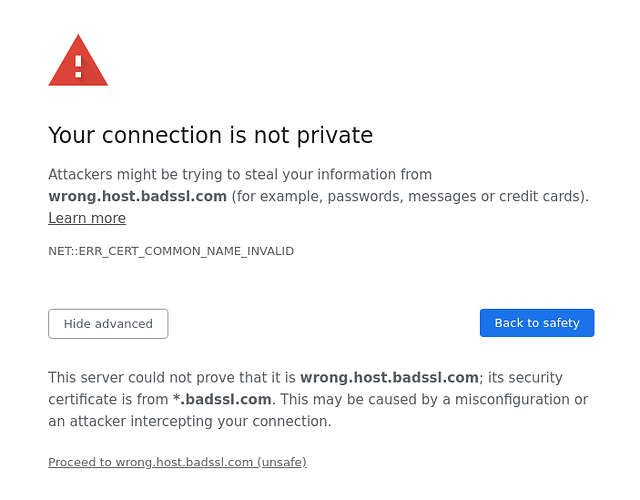This screenshot has width=640, height=500.
Task: Click bold wrong.host.badssl.com in advanced details
Action: pyautogui.click(x=389, y=377)
